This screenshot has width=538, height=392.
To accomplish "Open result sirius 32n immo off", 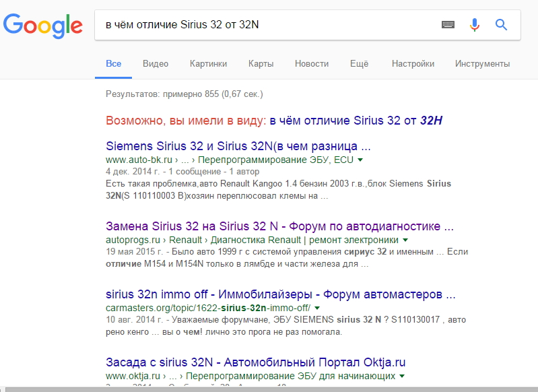I will tap(281, 294).
